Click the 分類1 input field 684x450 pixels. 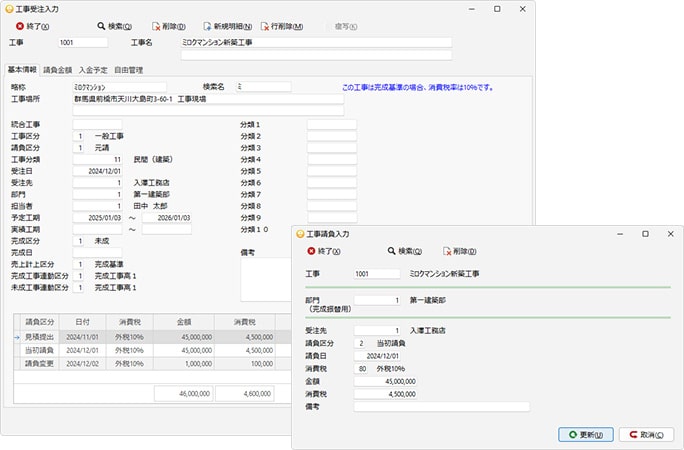tap(332, 125)
